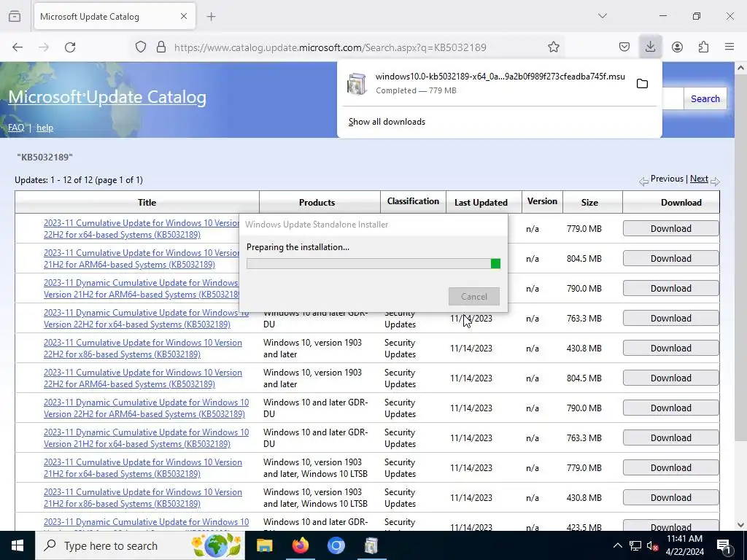Screen dimensions: 747x560
Task: Go to Next results page
Action: tap(699, 179)
